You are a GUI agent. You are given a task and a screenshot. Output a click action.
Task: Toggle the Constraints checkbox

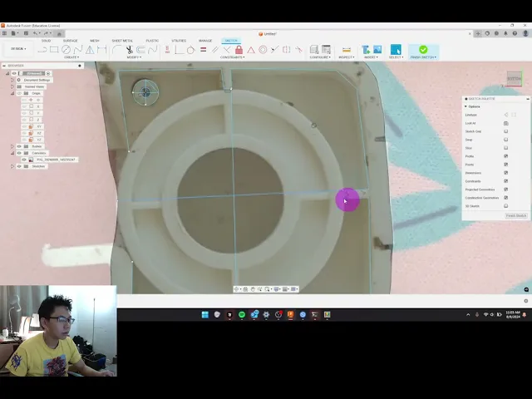coord(506,181)
